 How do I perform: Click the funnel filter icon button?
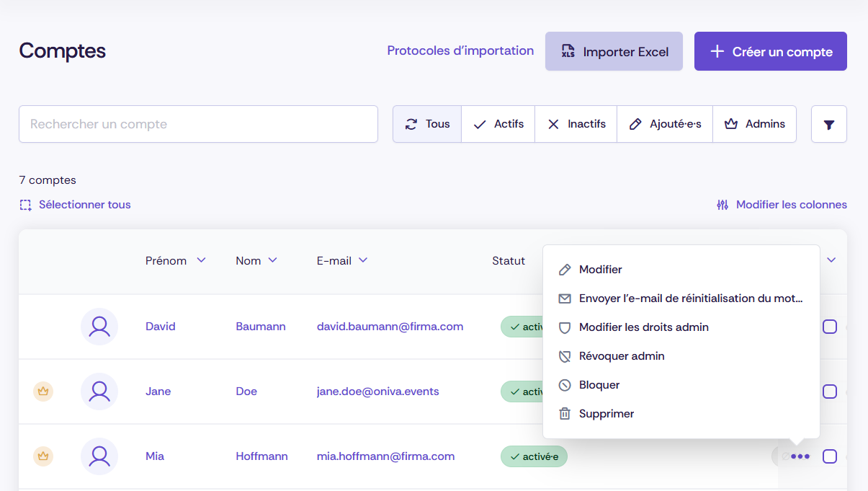pos(829,125)
